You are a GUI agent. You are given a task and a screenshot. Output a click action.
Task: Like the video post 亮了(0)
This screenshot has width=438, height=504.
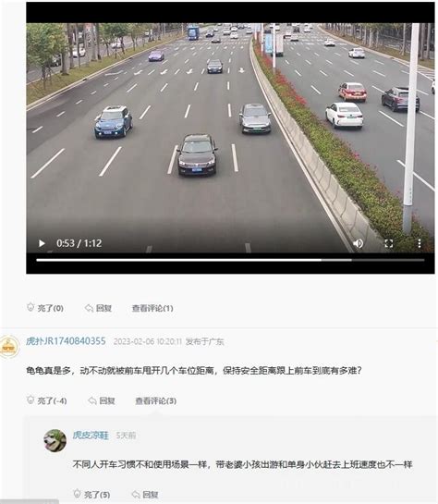[x=45, y=308]
